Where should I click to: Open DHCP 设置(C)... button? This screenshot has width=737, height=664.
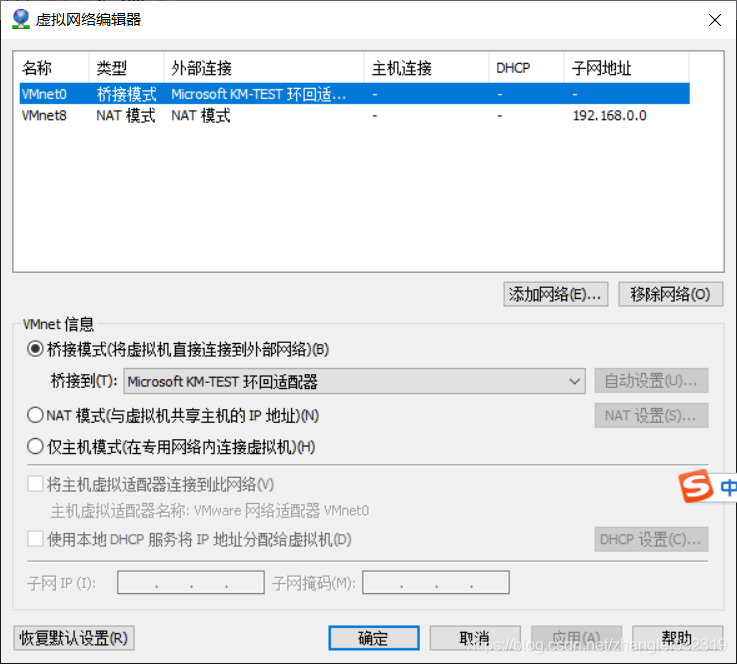651,539
